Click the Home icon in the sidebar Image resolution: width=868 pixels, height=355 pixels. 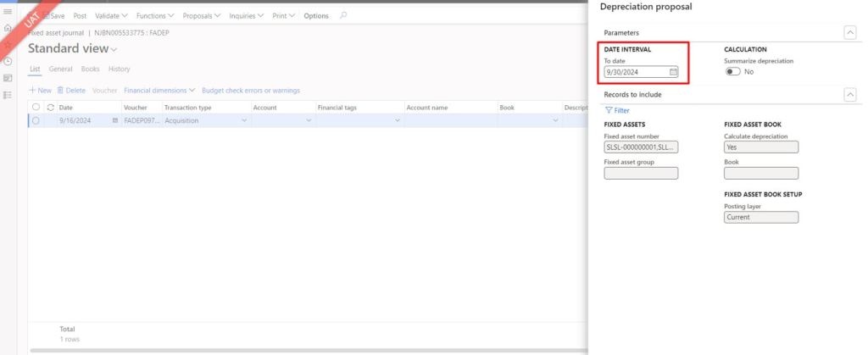point(8,28)
